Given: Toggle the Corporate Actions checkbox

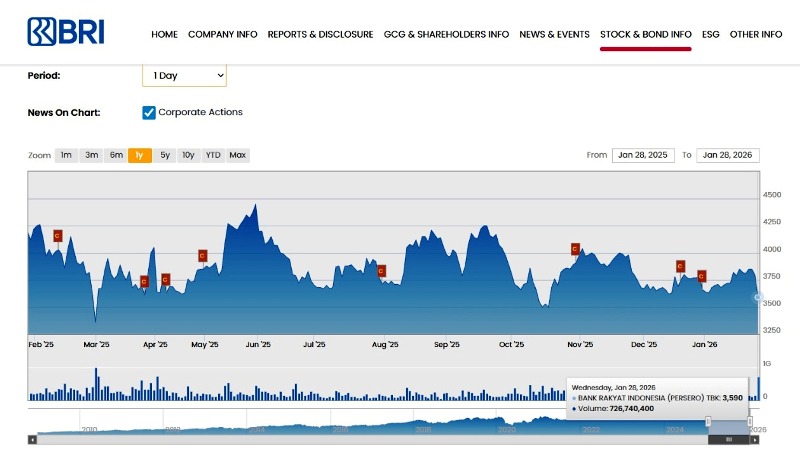Looking at the screenshot, I should pos(149,113).
